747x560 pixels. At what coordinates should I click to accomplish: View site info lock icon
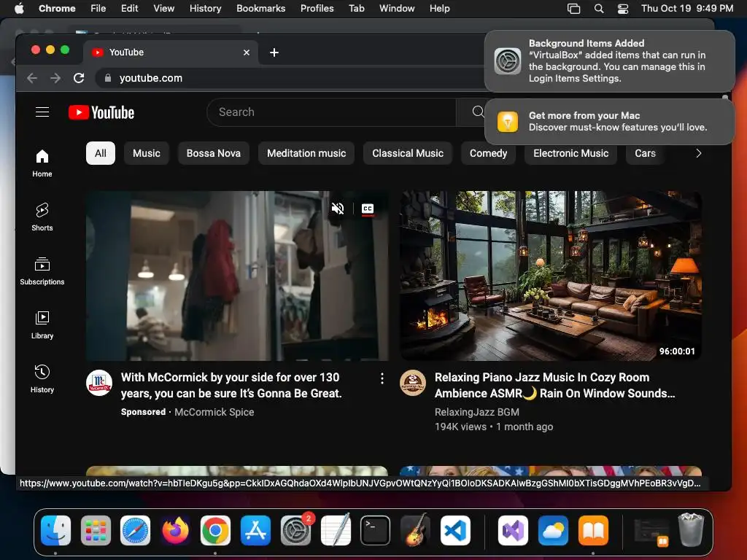(x=108, y=78)
